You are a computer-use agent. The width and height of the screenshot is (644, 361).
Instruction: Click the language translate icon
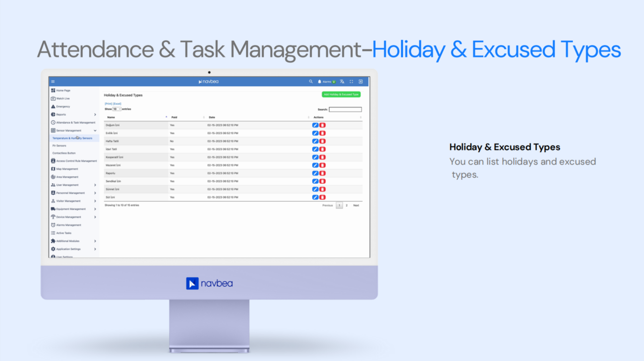point(342,81)
